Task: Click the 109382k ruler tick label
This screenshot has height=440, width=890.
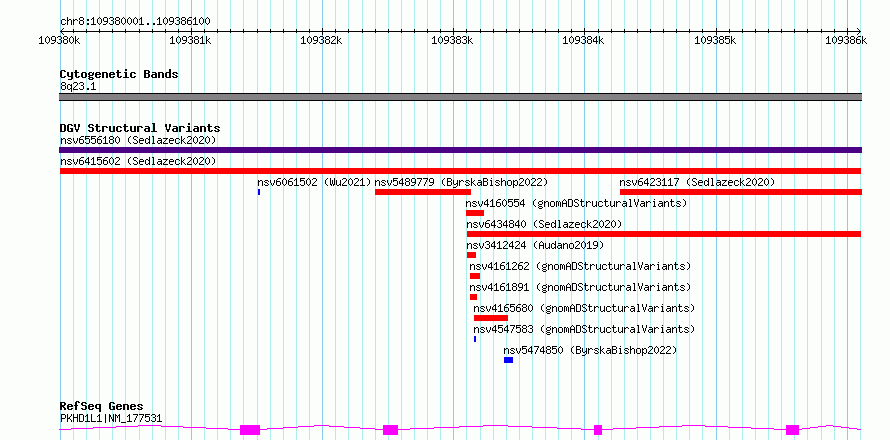Action: coord(322,40)
